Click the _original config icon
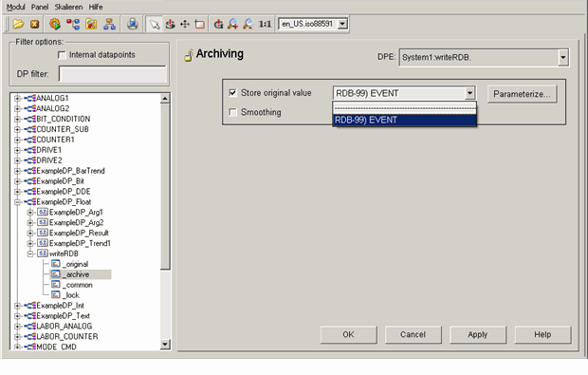 tap(56, 264)
